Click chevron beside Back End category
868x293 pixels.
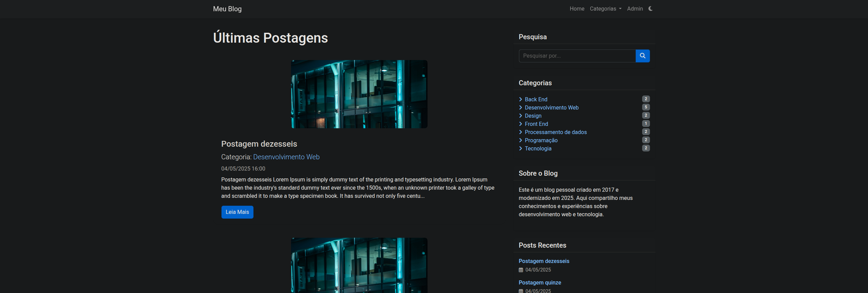point(520,99)
